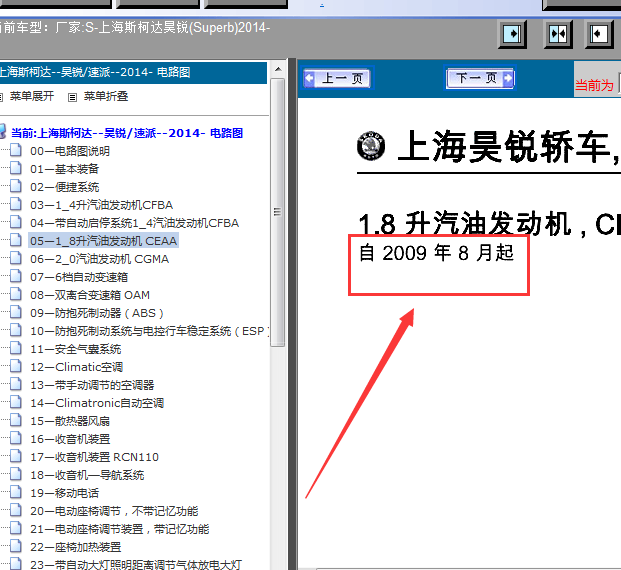Open 16—收音机装置 item
This screenshot has width=621, height=570.
[70, 439]
